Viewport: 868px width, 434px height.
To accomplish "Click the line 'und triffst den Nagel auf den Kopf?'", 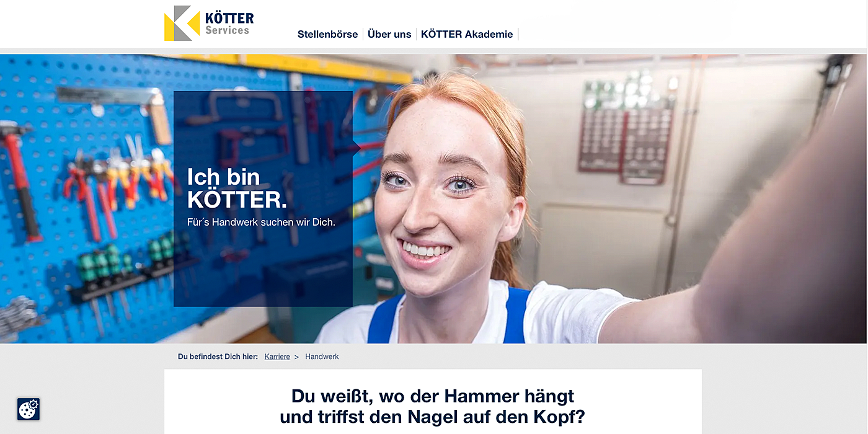I will pyautogui.click(x=433, y=417).
